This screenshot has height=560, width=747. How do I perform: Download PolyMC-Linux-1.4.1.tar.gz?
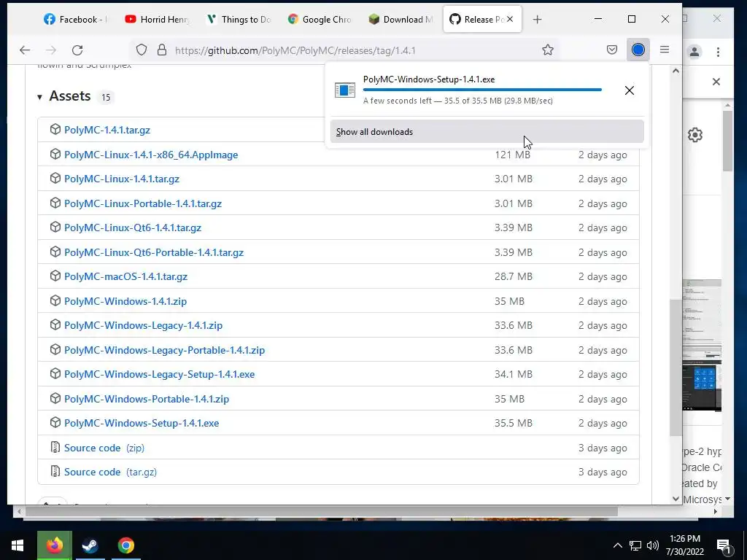pyautogui.click(x=122, y=179)
